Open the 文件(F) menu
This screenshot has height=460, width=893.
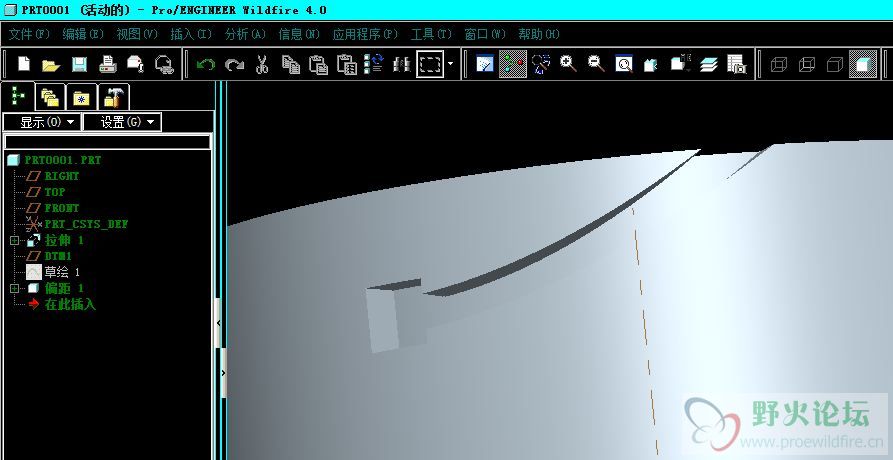pyautogui.click(x=30, y=34)
